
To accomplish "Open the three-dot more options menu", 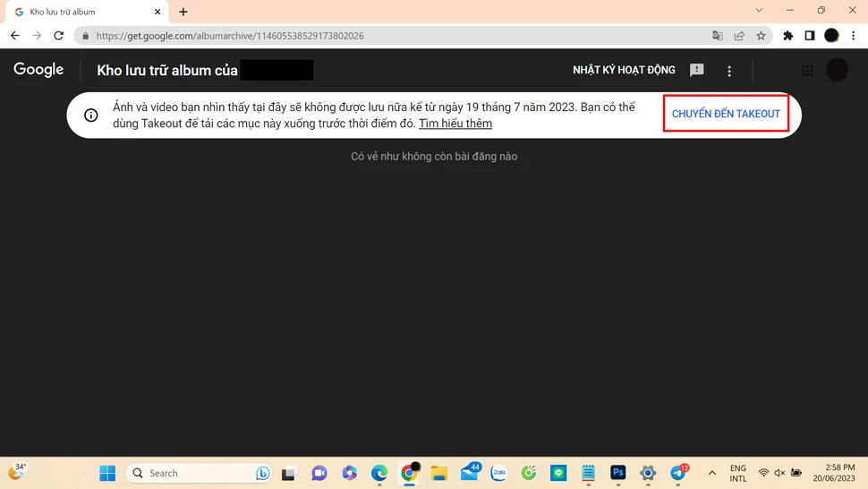I will (x=729, y=71).
